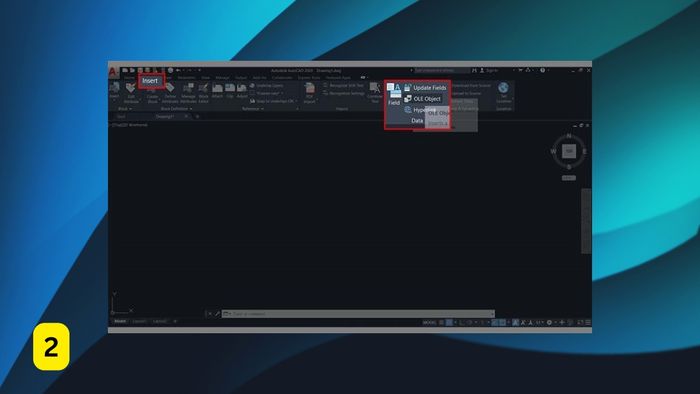Click the command line input field
The width and height of the screenshot is (700, 394).
point(358,314)
